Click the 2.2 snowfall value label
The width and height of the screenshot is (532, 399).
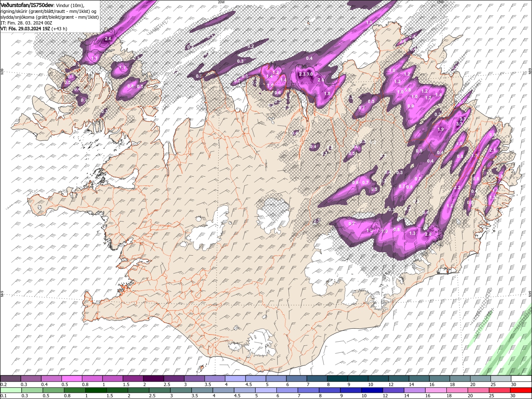coord(458,187)
